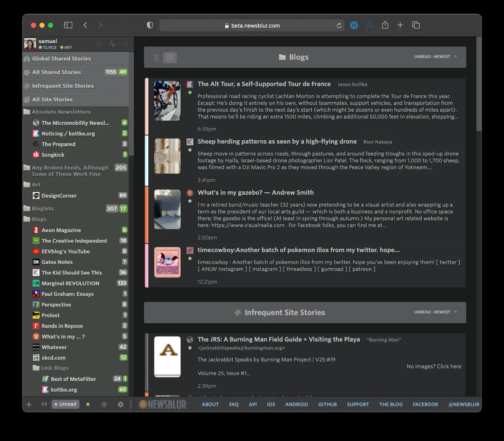Click the privacy shield icon
Viewport: 504px width, 441px height.
150,25
